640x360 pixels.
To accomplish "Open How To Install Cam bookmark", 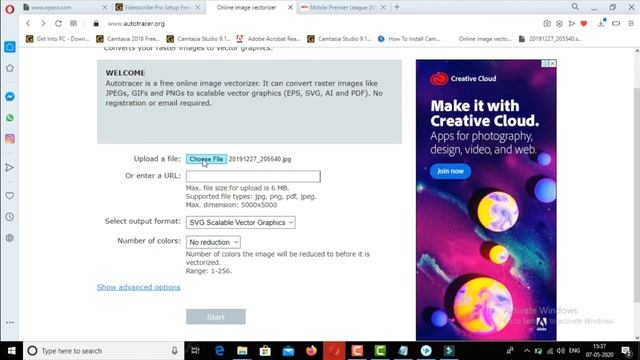I will point(409,39).
